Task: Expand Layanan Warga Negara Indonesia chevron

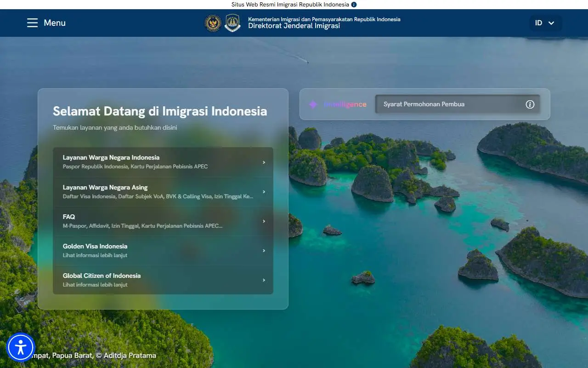Action: 264,162
